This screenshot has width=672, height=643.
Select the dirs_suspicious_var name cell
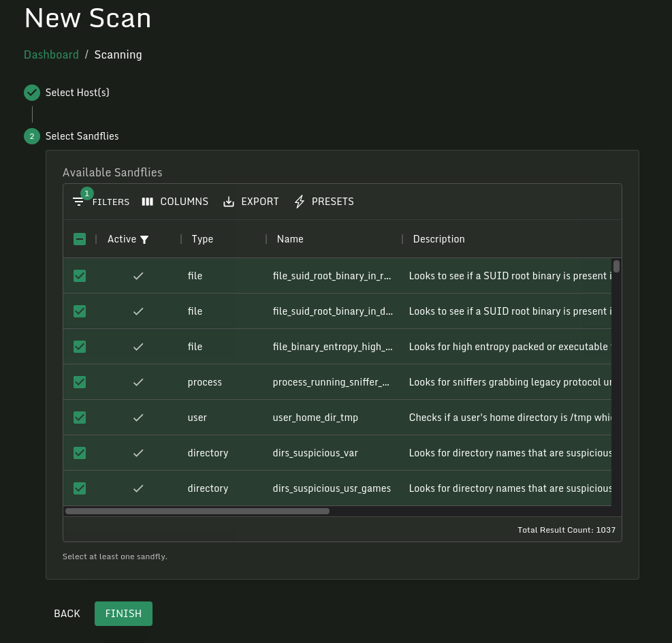[x=315, y=453]
